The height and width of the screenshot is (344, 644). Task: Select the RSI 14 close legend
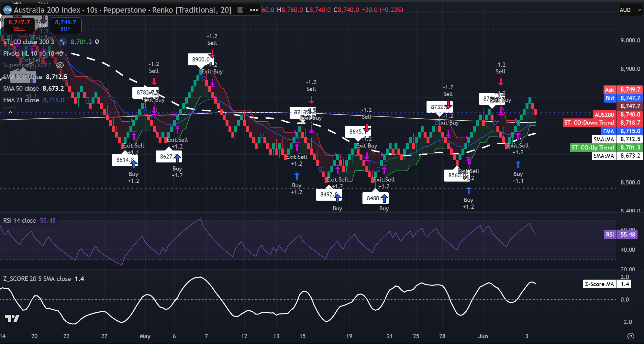[x=19, y=220]
